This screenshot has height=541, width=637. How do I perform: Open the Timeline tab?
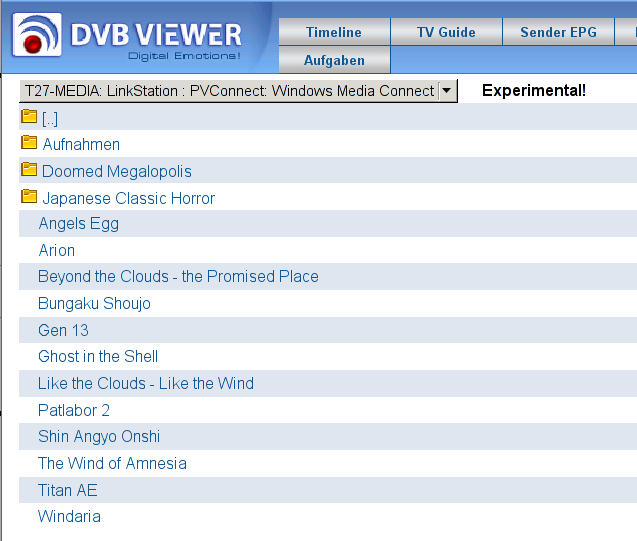tap(334, 32)
